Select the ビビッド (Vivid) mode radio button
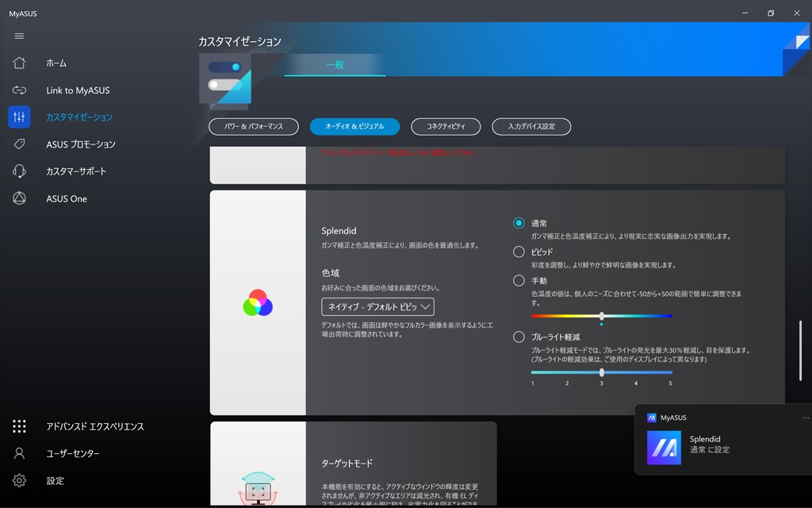812x508 pixels. pos(519,252)
